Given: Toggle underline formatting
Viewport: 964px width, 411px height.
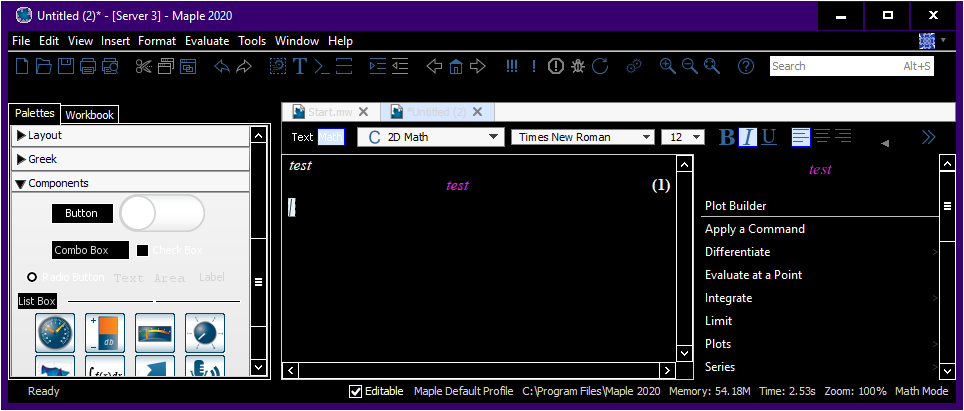Looking at the screenshot, I should click(768, 137).
